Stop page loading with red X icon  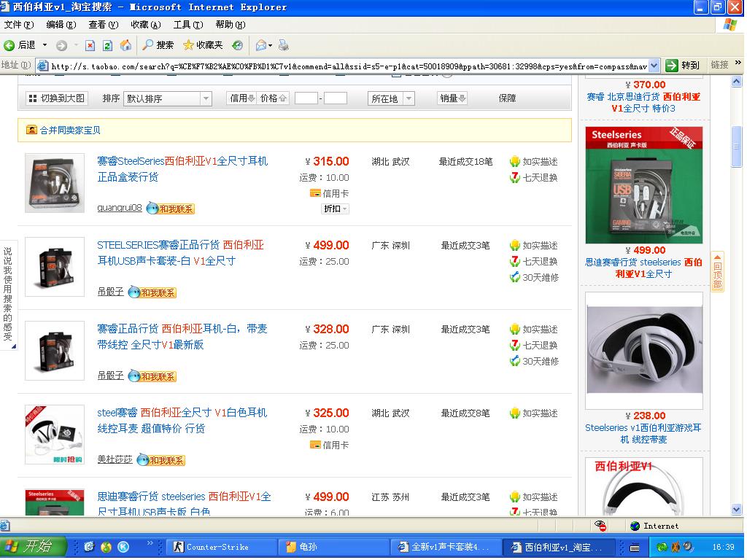[90, 46]
